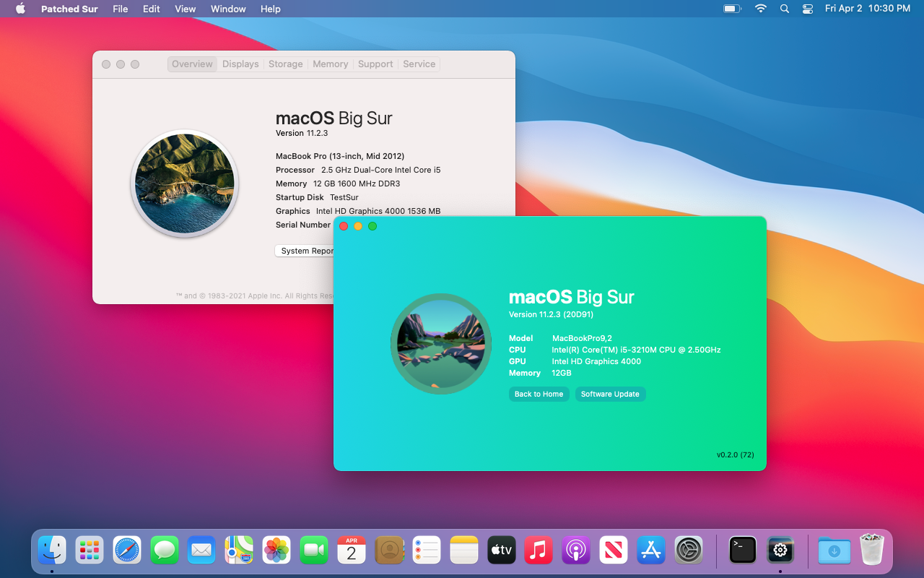This screenshot has height=578, width=924.
Task: Open Music app in dock
Action: pos(539,551)
